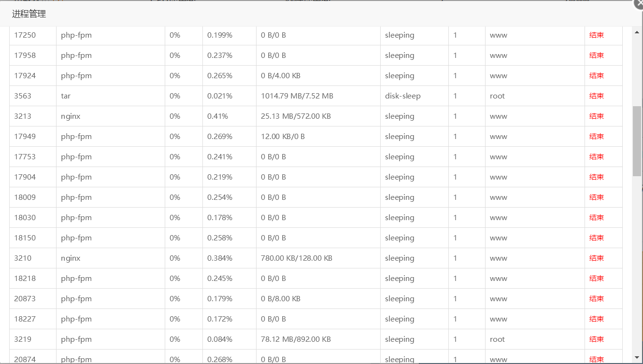Image resolution: width=643 pixels, height=364 pixels.
Task: Click 结束 for process 17958
Action: click(x=597, y=56)
